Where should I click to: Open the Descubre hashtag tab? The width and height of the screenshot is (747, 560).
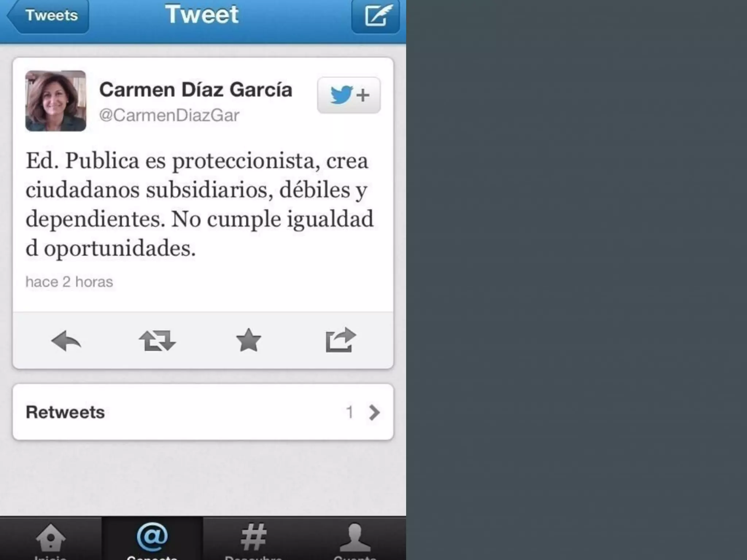coord(253,539)
